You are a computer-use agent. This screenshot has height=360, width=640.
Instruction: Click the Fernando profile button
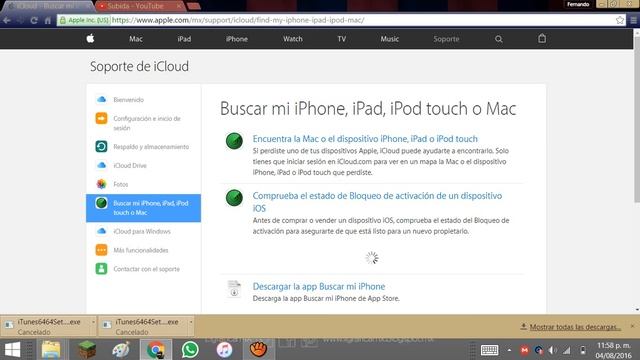tap(578, 4)
